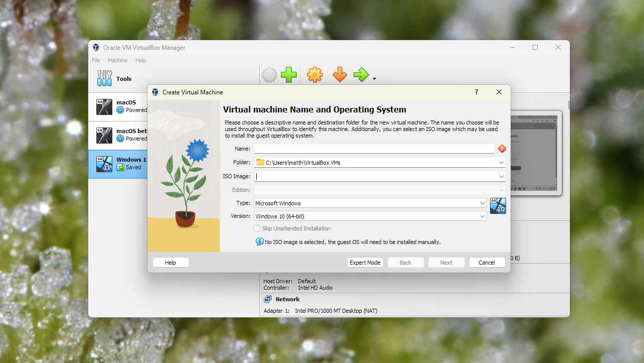The width and height of the screenshot is (644, 363).
Task: Open the Help menu in VirtualBox Manager
Action: [141, 60]
